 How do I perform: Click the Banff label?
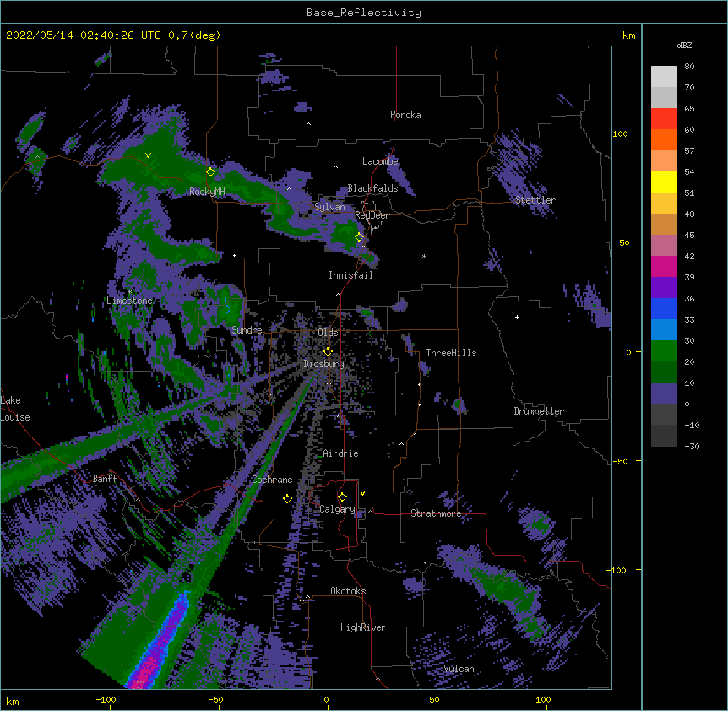pyautogui.click(x=105, y=479)
